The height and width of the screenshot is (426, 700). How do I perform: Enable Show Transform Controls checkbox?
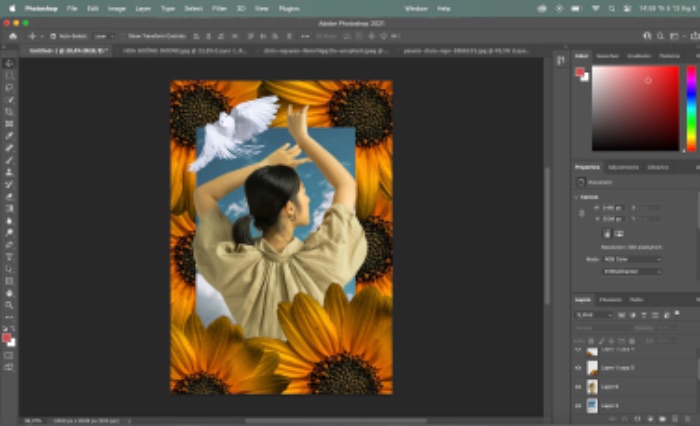click(x=122, y=36)
